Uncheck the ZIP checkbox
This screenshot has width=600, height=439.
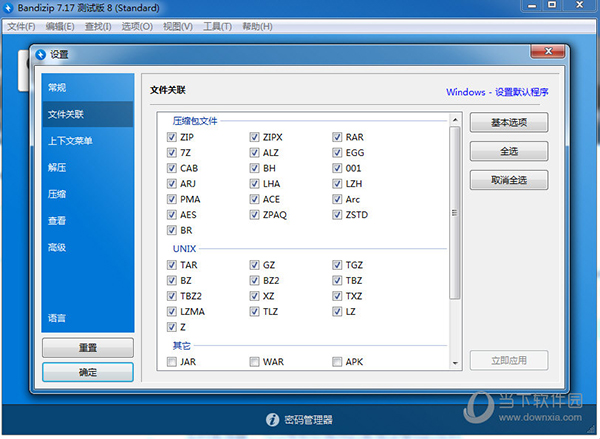[x=172, y=137]
